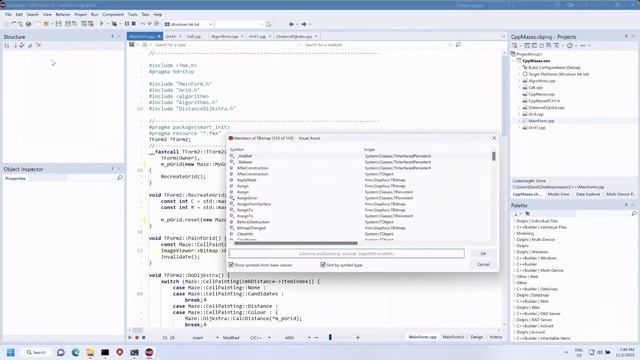The width and height of the screenshot is (640, 360).
Task: Select the BitmapChanged symbol row
Action: (x=359, y=228)
